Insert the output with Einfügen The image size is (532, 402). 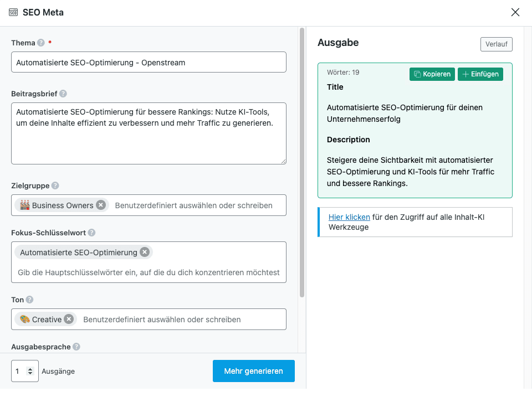tap(480, 74)
